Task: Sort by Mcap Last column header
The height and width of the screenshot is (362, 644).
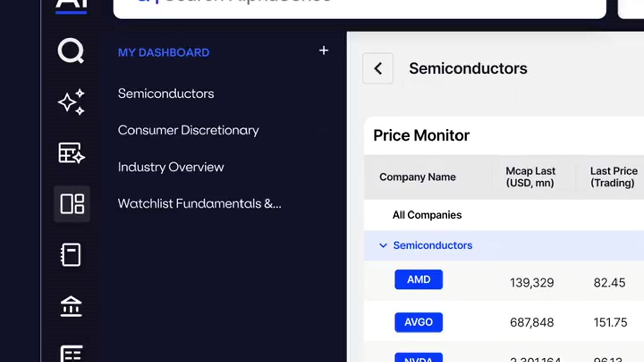Action: 530,177
